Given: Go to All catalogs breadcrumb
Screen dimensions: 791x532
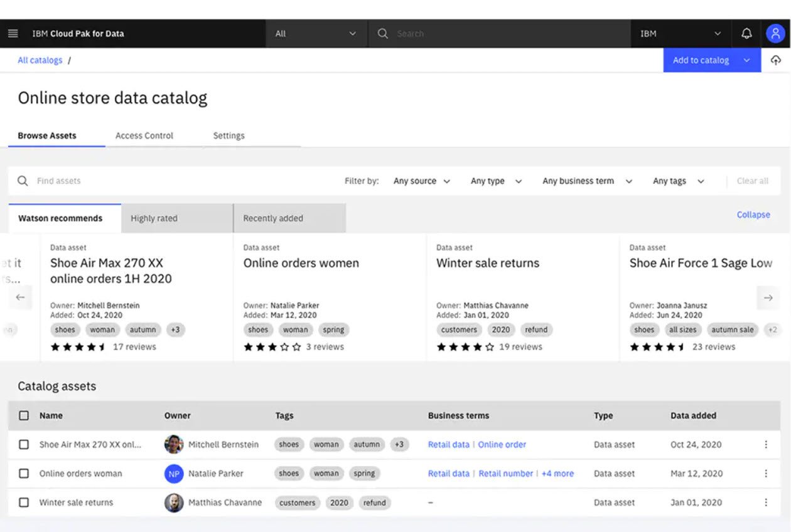Looking at the screenshot, I should point(40,60).
